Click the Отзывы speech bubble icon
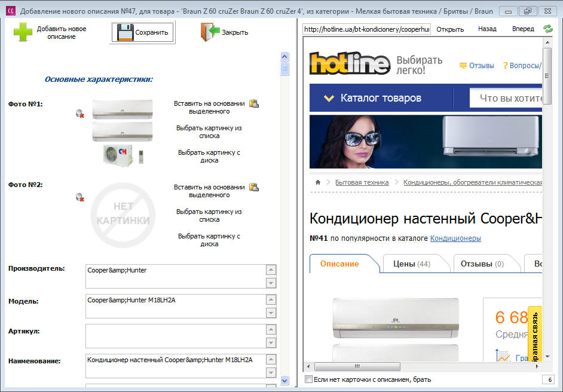This screenshot has height=392, width=563. (x=463, y=66)
